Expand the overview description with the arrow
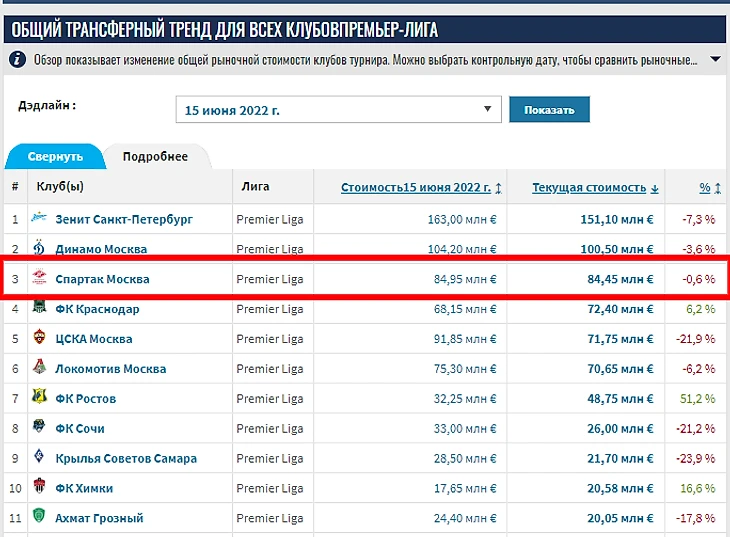 [715, 60]
